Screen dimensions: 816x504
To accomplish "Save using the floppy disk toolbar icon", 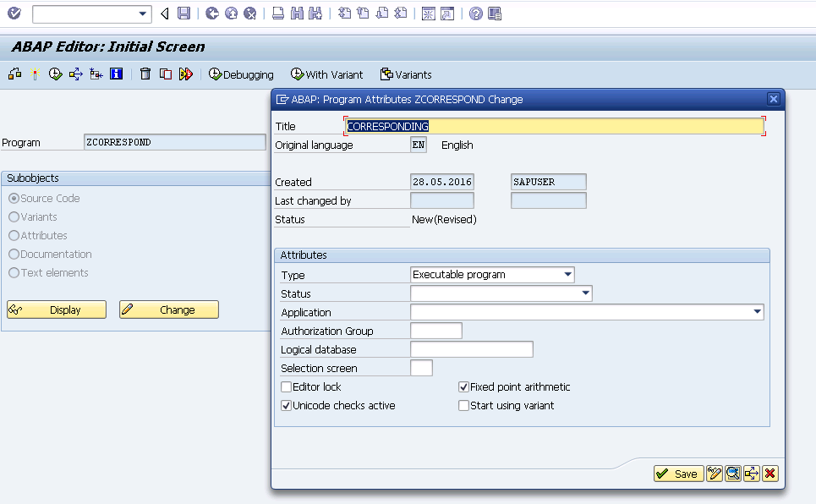I will (184, 14).
